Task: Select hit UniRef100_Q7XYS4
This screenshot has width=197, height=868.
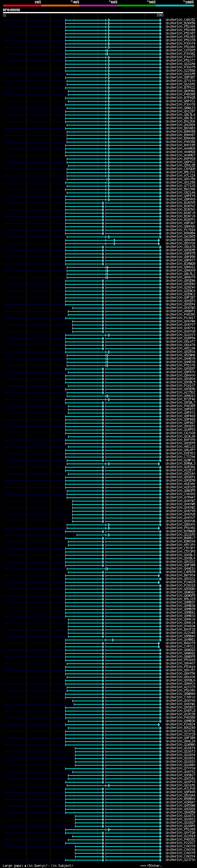Action: (180, 768)
